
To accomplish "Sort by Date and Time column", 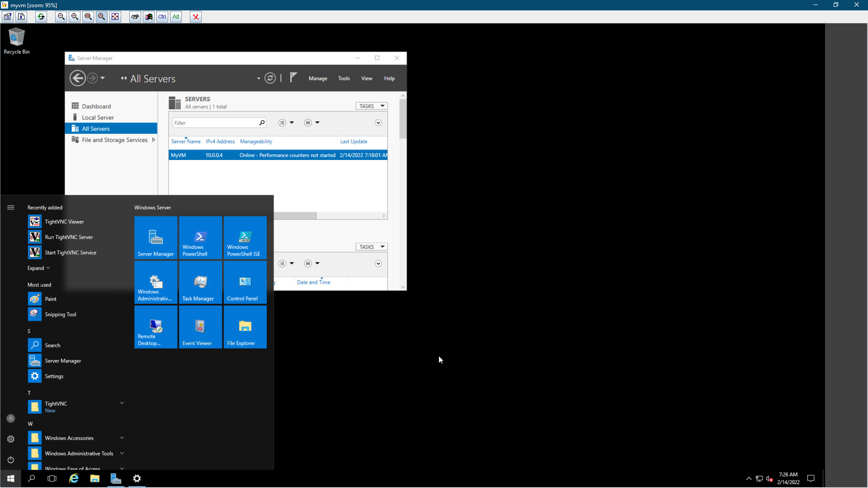I will (313, 282).
